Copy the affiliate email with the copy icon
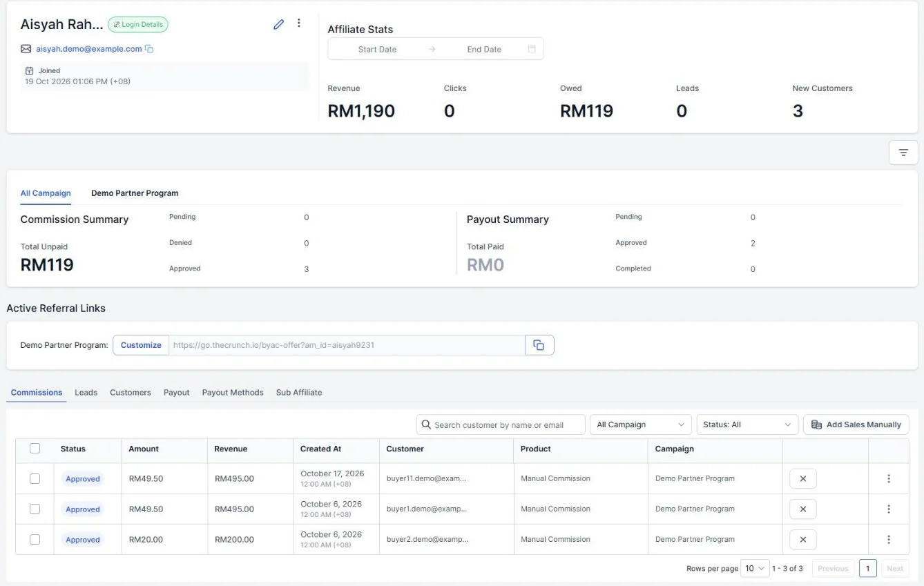The width and height of the screenshot is (924, 586). (149, 49)
